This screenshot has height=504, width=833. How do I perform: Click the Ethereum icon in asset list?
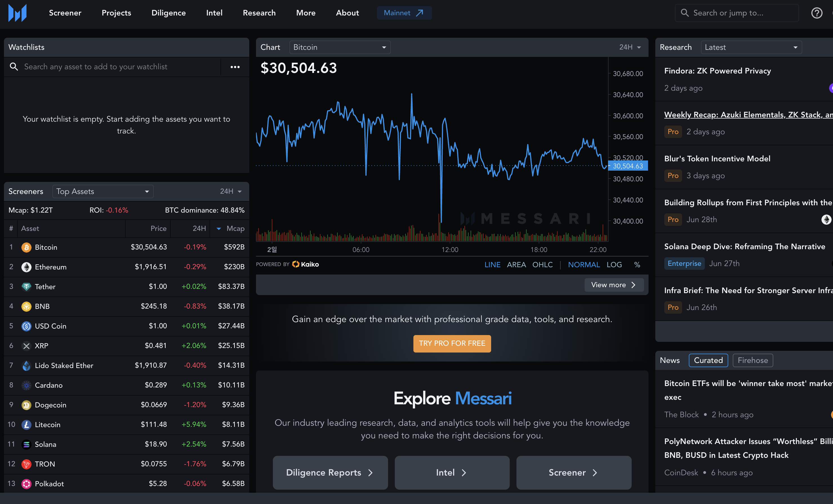26,267
